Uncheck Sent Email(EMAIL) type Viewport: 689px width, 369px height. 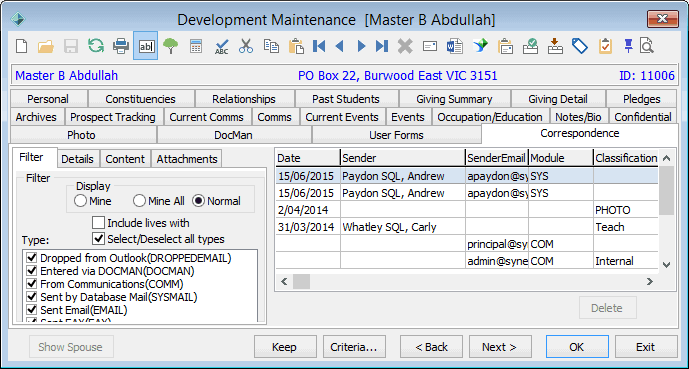31,310
